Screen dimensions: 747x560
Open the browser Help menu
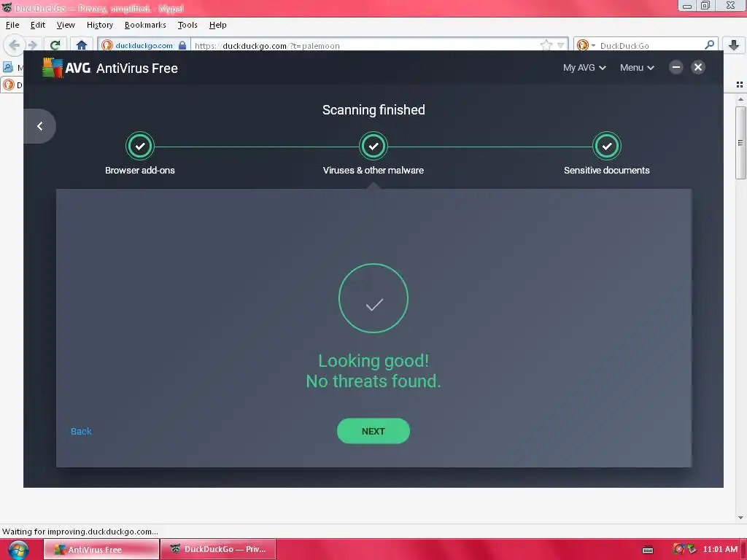point(217,25)
